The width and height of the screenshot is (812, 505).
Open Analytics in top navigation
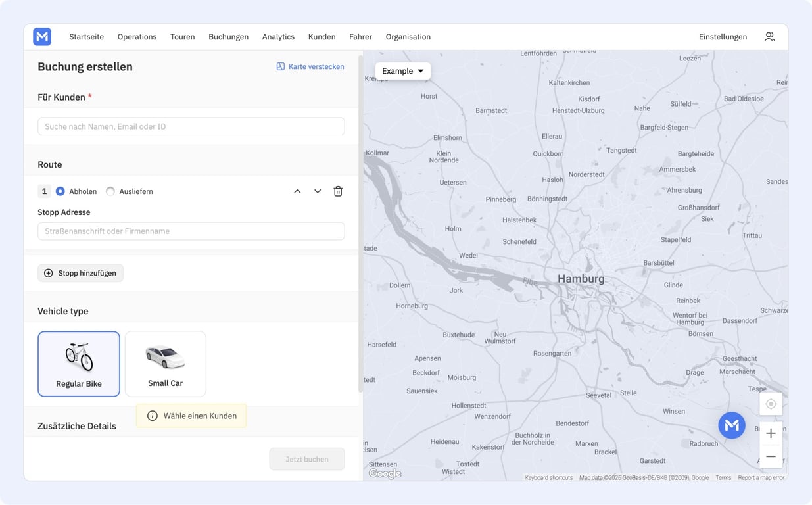tap(278, 37)
